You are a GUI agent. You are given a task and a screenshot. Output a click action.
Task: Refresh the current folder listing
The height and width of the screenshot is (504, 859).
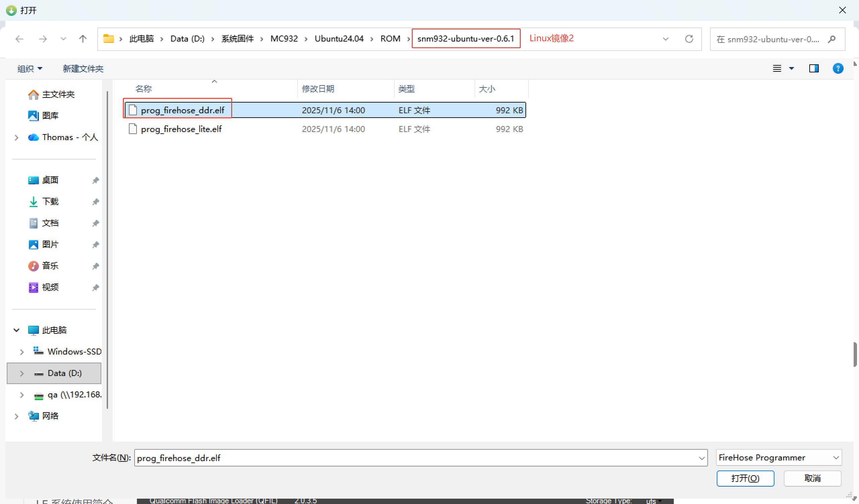pyautogui.click(x=689, y=39)
